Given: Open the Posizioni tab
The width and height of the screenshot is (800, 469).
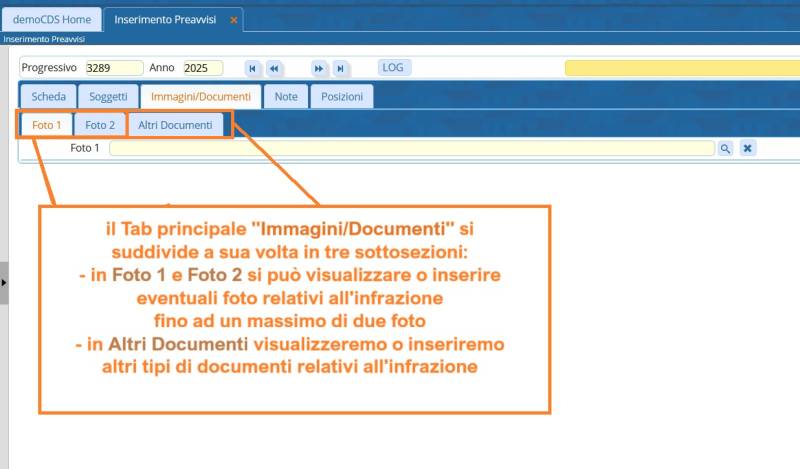Looking at the screenshot, I should (342, 97).
